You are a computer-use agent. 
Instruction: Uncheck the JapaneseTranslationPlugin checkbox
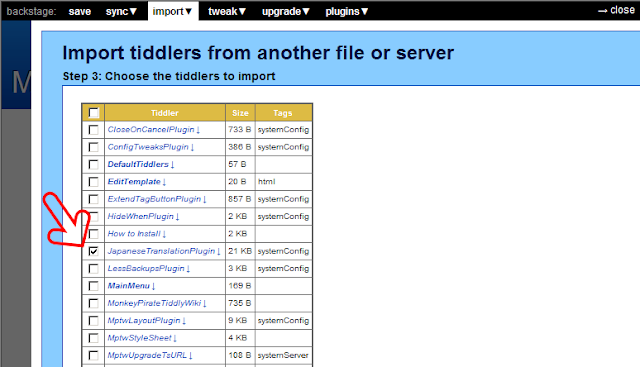tap(93, 251)
